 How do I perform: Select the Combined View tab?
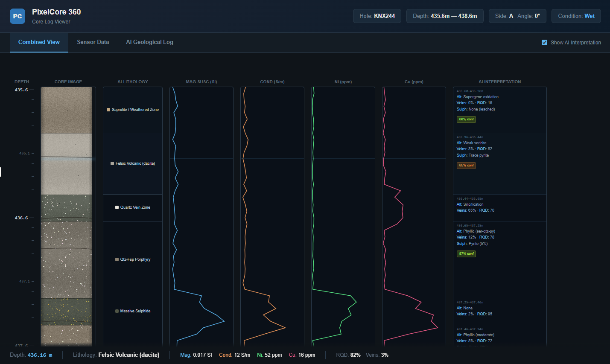coord(39,42)
